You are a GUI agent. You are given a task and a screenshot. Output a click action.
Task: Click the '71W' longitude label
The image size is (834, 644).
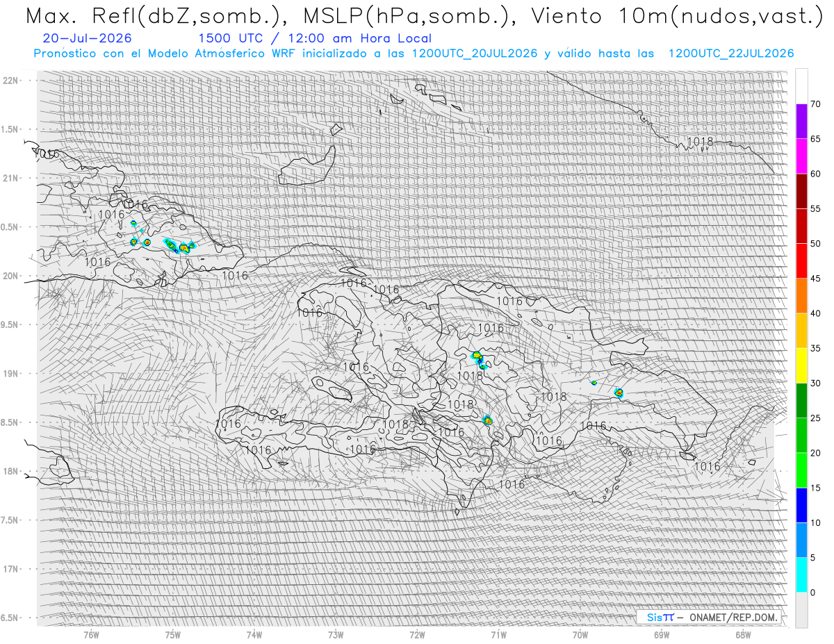click(498, 634)
